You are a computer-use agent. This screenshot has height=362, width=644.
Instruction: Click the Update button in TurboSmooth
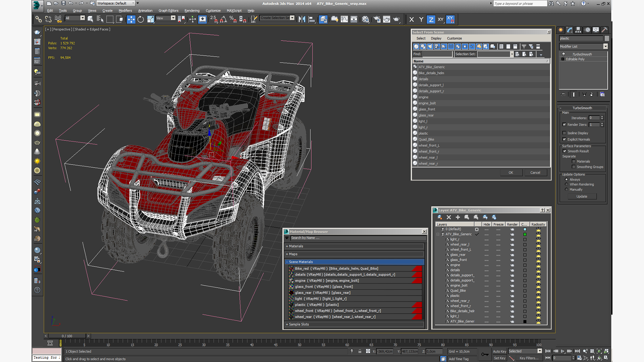(x=582, y=196)
